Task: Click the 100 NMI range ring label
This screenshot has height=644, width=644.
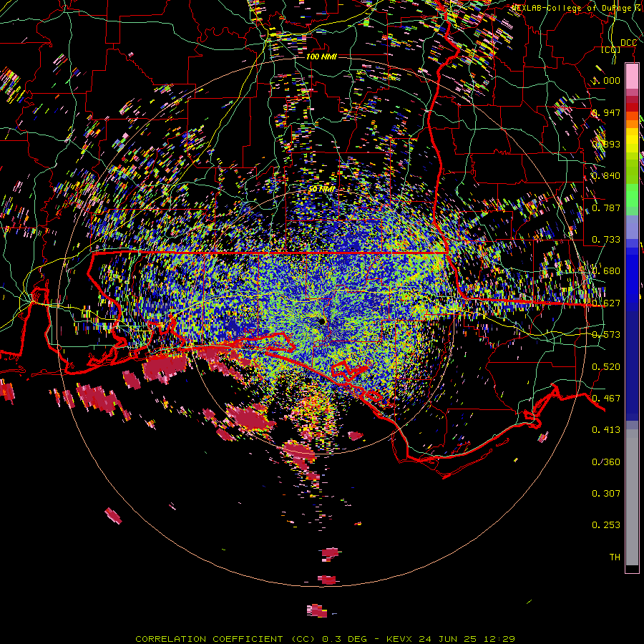Action: 321,57
